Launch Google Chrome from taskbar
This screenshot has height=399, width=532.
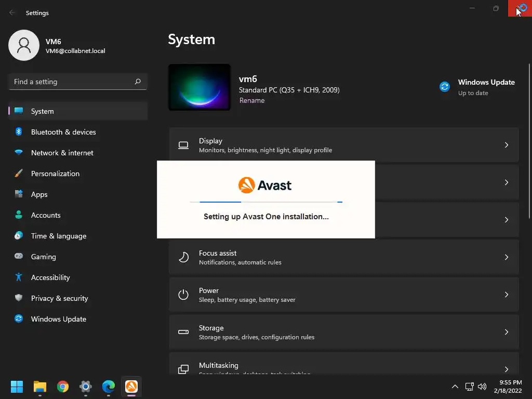[63, 387]
